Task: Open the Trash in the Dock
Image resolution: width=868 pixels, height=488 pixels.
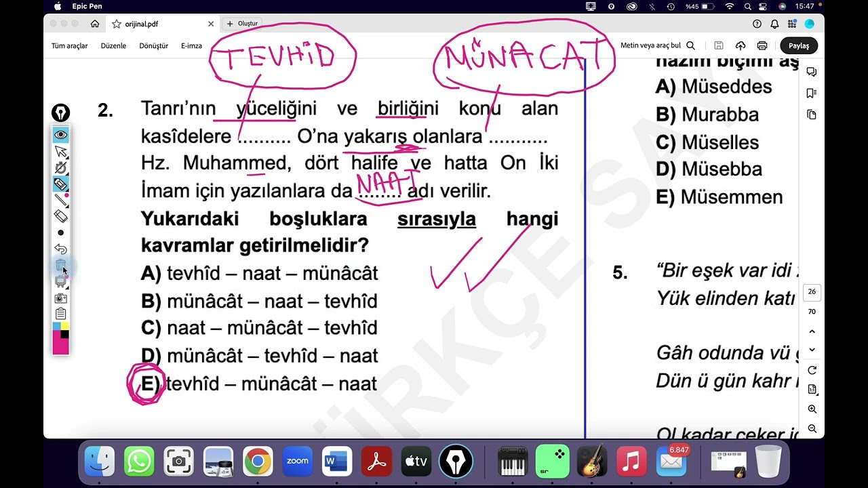Action: pos(768,462)
